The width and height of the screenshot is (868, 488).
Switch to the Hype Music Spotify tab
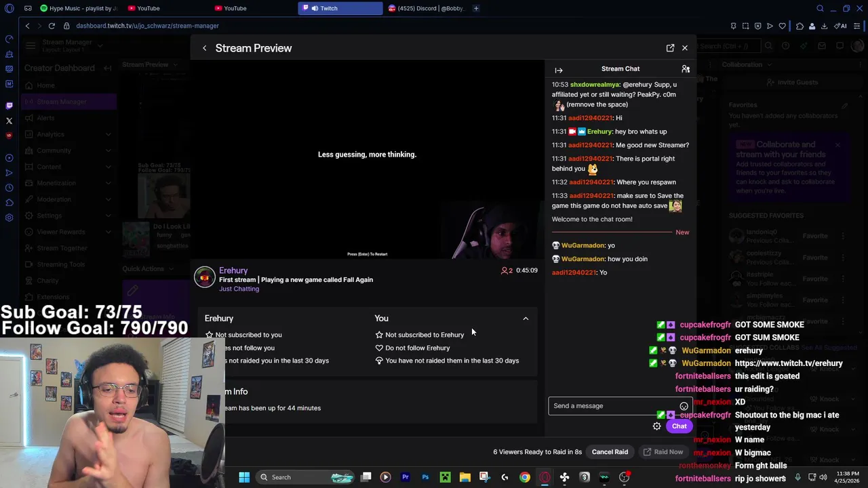pos(78,8)
